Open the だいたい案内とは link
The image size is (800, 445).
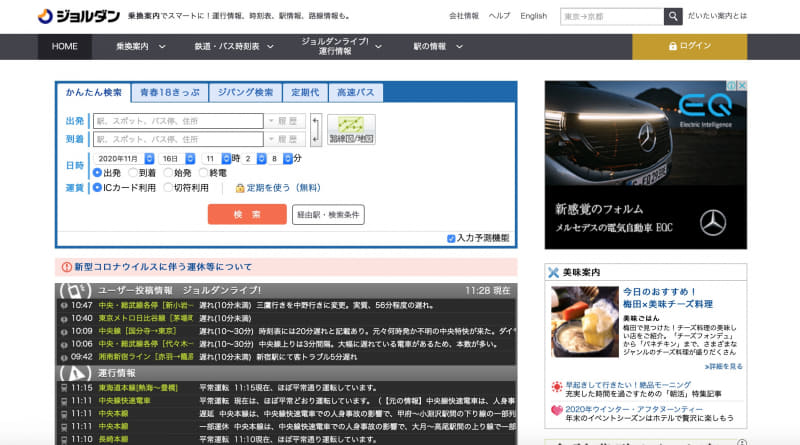pos(717,16)
